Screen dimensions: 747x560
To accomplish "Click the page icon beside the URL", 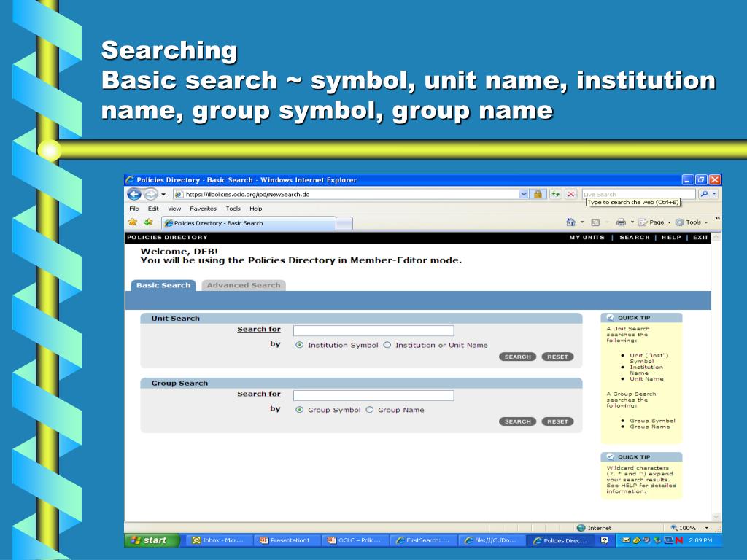I will [x=179, y=194].
